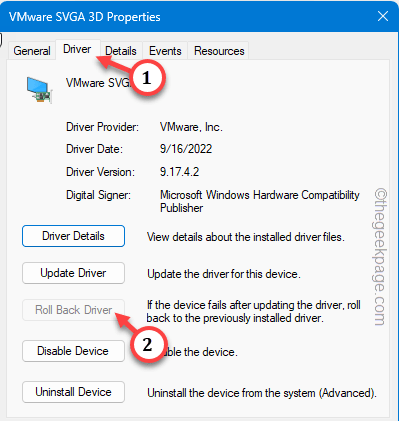Click Uninstall Device button
The image size is (399, 421).
tap(73, 392)
